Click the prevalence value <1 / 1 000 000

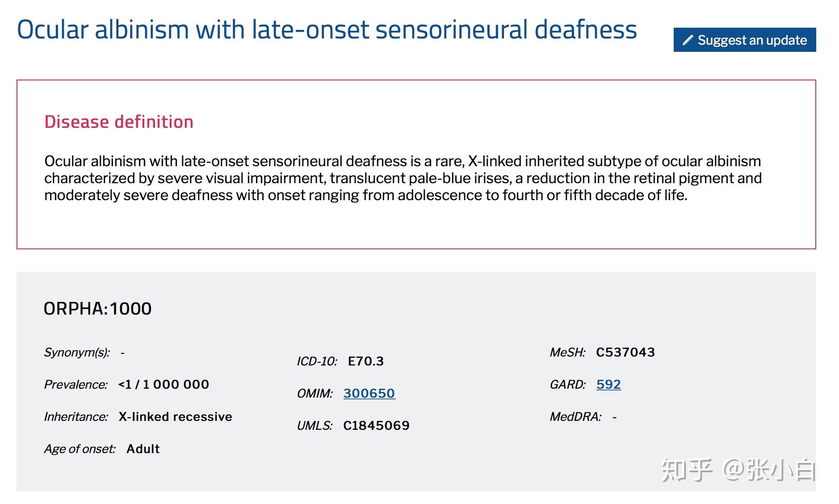tap(164, 384)
